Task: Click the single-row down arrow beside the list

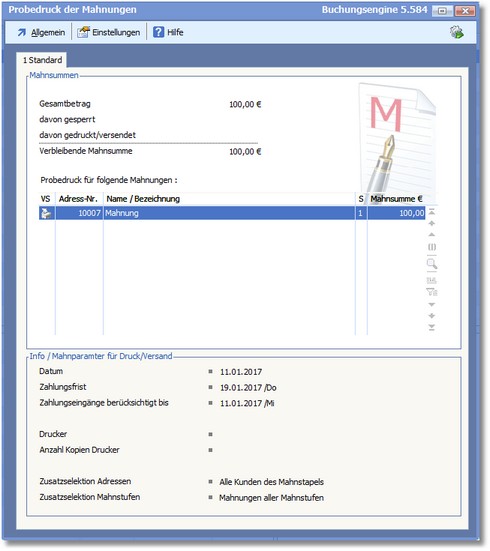Action: (432, 304)
